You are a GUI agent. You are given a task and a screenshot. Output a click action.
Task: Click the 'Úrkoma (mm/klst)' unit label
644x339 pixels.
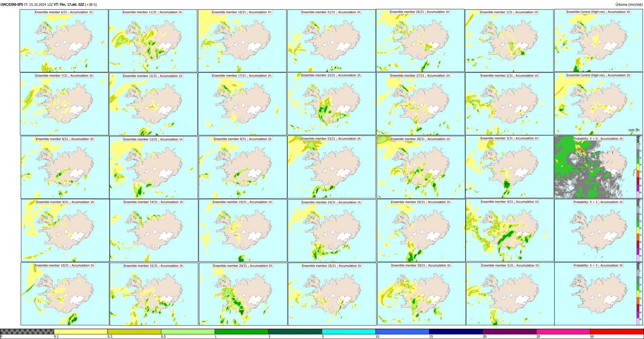629,4
